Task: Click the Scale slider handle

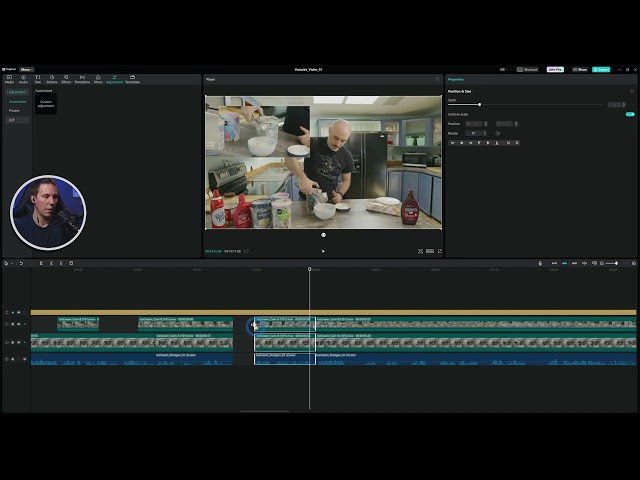Action: click(x=479, y=104)
